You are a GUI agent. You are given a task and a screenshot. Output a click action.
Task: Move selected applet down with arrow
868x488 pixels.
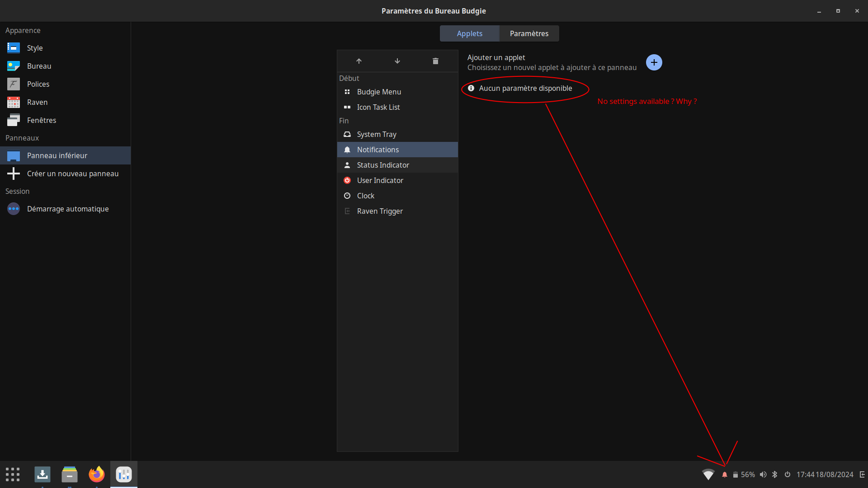397,61
